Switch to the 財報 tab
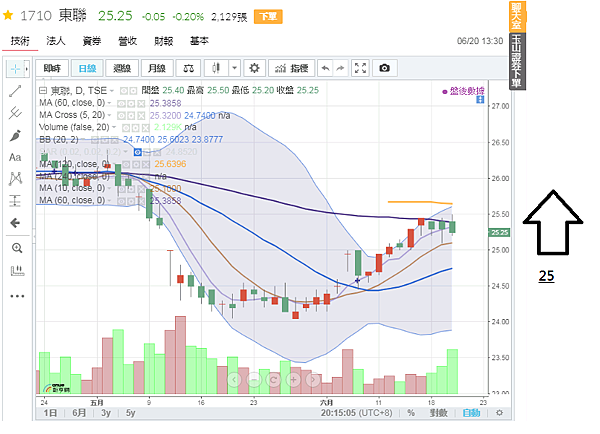 (163, 41)
